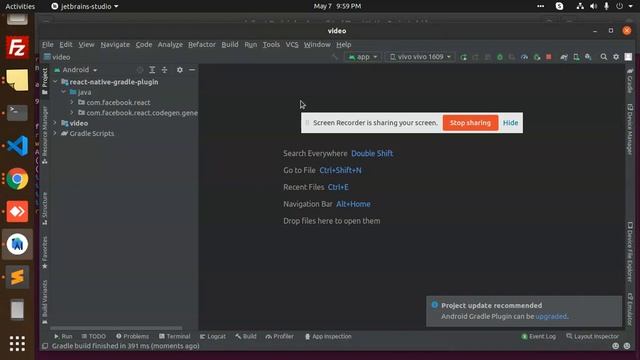Toggle the Project side tab
640x360 pixels.
pyautogui.click(x=44, y=81)
